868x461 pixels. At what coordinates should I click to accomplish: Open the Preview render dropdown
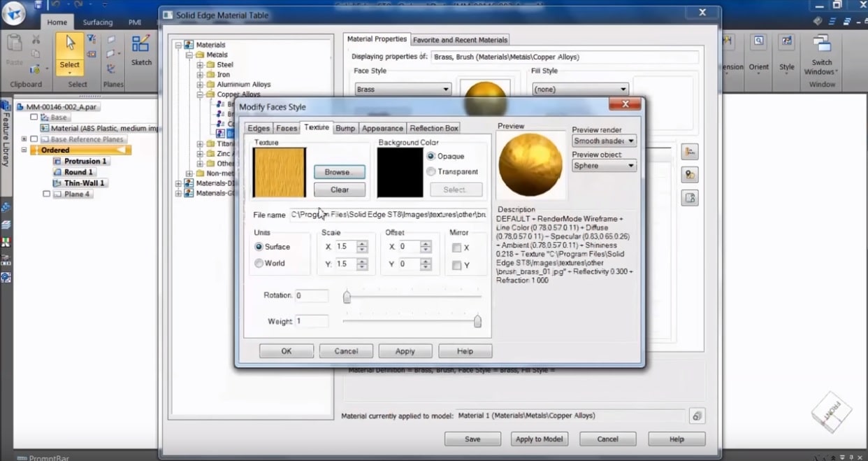(604, 141)
